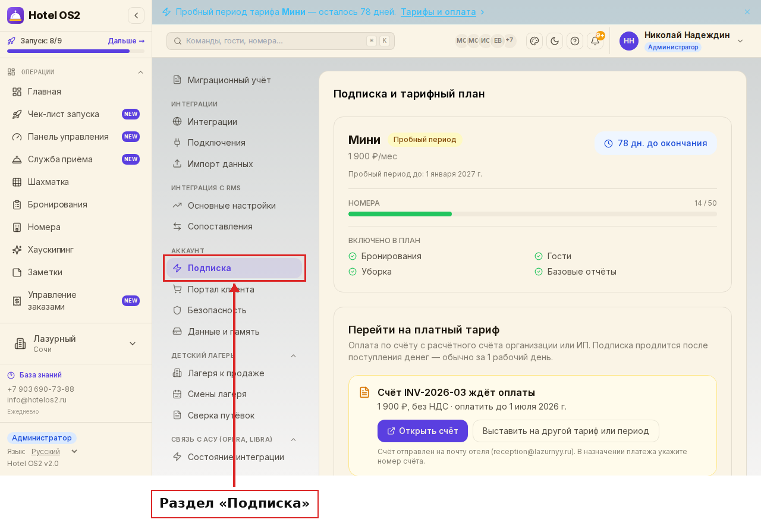Image resolution: width=761 pixels, height=532 pixels.
Task: Open Импорт данных
Action: point(234,164)
